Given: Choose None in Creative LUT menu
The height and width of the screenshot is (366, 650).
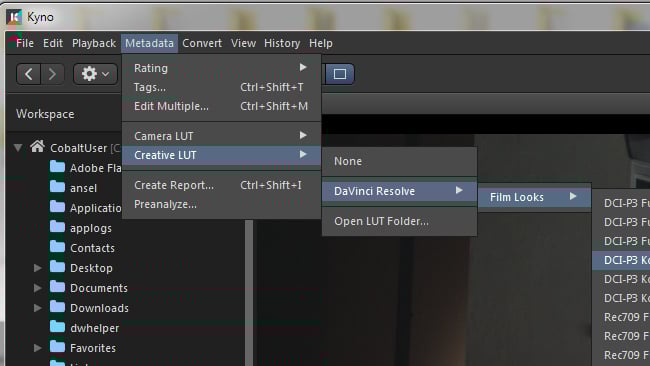Looking at the screenshot, I should 399,161.
